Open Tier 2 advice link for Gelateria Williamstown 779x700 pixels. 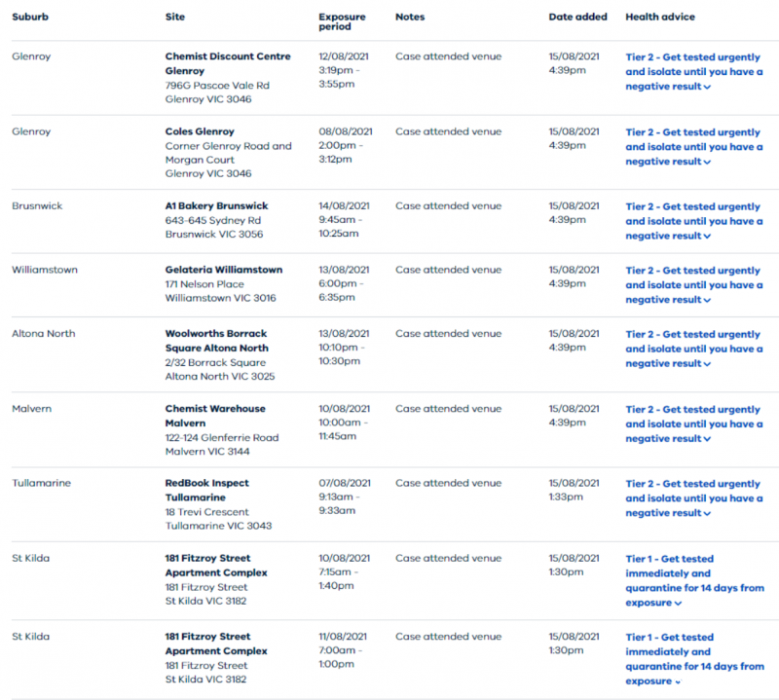tap(694, 285)
